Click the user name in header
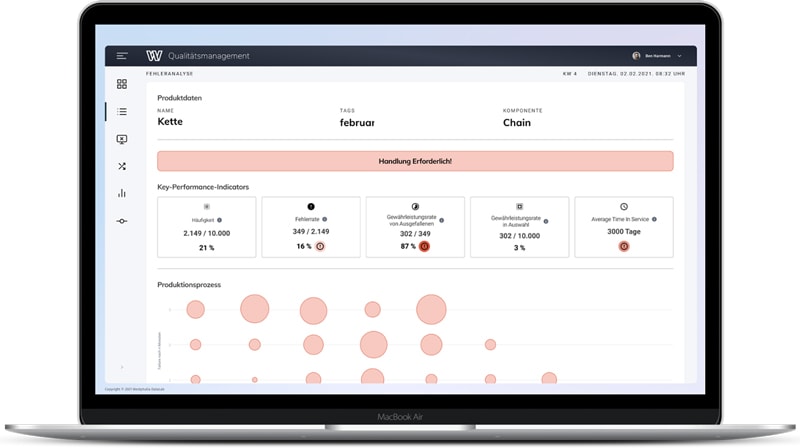Screen dimensions: 800x448 [658, 56]
